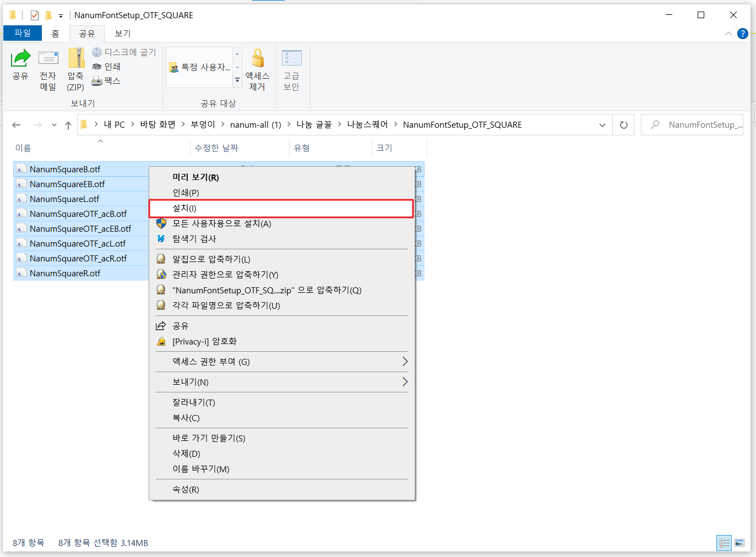Open Explorer help question mark icon

(742, 34)
